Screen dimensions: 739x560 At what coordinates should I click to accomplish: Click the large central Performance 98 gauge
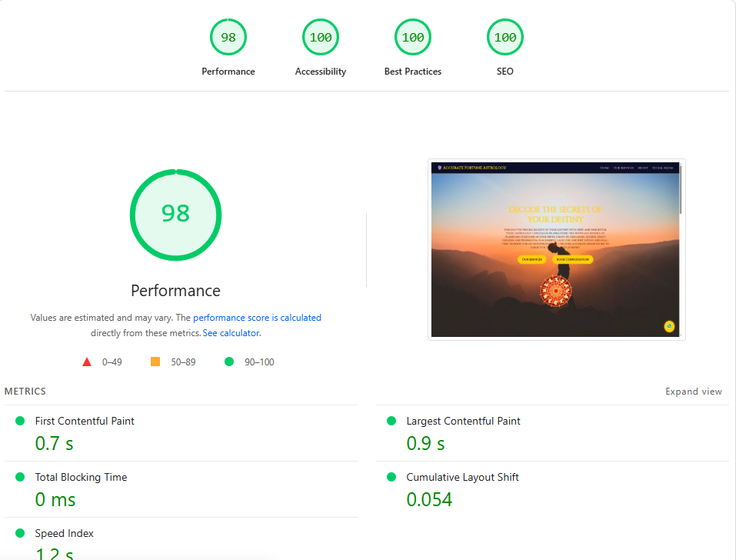pos(175,213)
